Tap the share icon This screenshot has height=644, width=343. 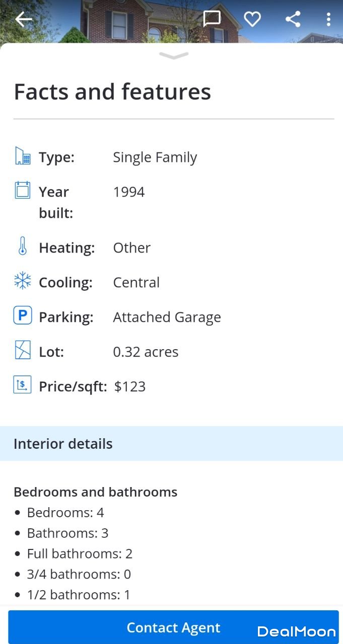pyautogui.click(x=293, y=19)
